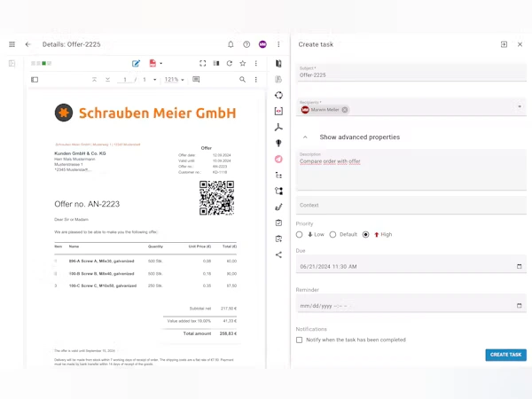Open the Recipients dropdown arrow
532x399 pixels.
(520, 107)
